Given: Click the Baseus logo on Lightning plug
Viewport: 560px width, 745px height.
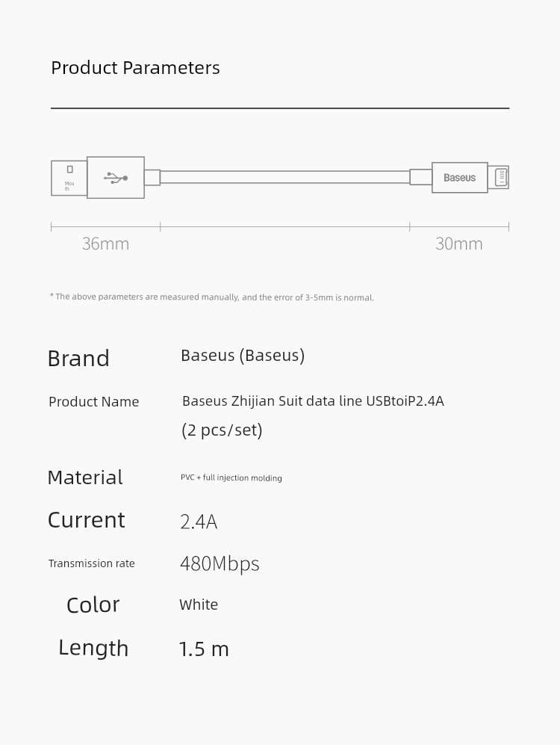Looking at the screenshot, I should click(x=459, y=178).
